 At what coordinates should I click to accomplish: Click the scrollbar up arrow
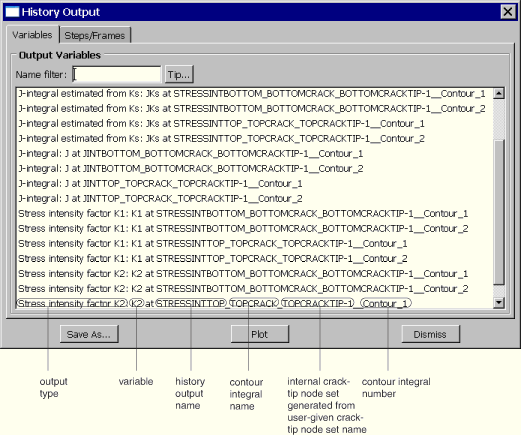[499, 93]
